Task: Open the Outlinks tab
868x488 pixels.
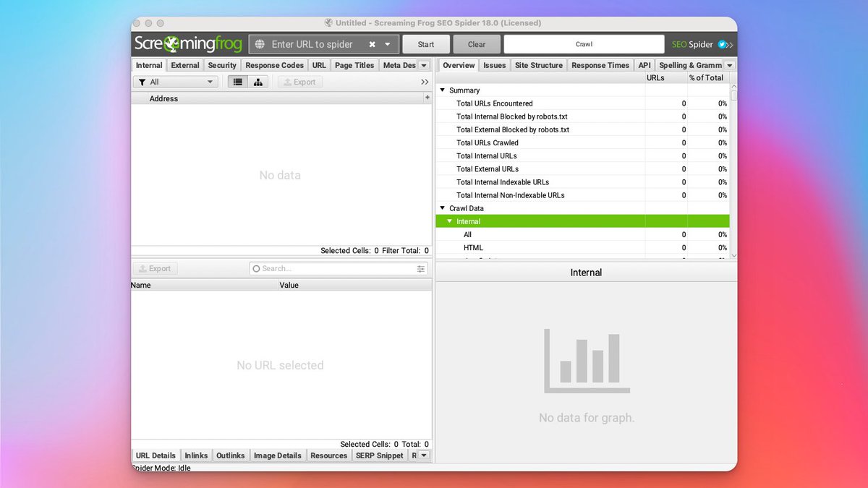Action: 231,455
